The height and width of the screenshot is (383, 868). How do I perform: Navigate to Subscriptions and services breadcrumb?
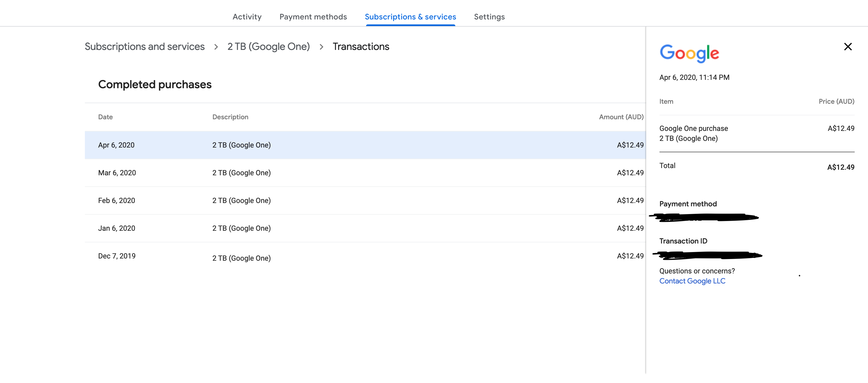[x=144, y=47]
